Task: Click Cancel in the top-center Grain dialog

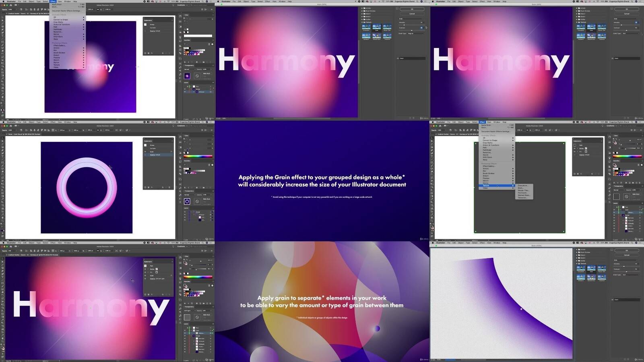Action: (x=412, y=14)
